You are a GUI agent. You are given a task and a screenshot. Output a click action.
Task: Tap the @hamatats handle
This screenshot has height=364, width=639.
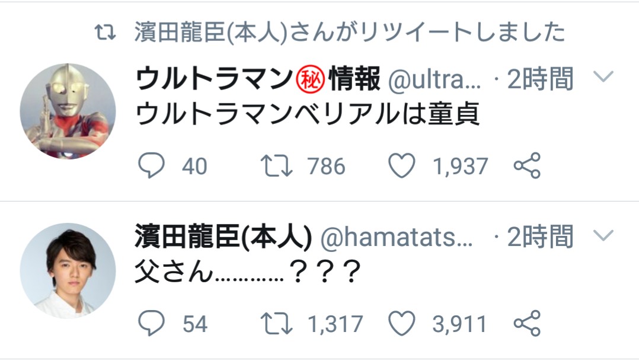click(x=396, y=238)
